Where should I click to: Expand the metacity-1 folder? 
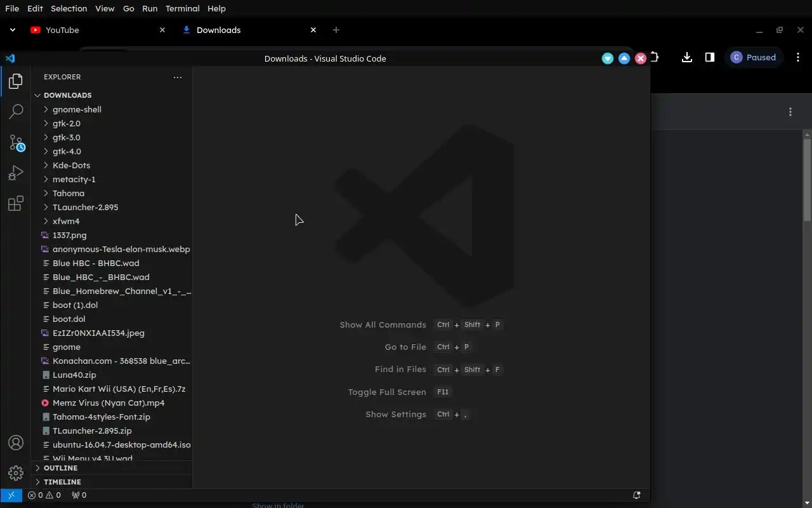coord(112,179)
